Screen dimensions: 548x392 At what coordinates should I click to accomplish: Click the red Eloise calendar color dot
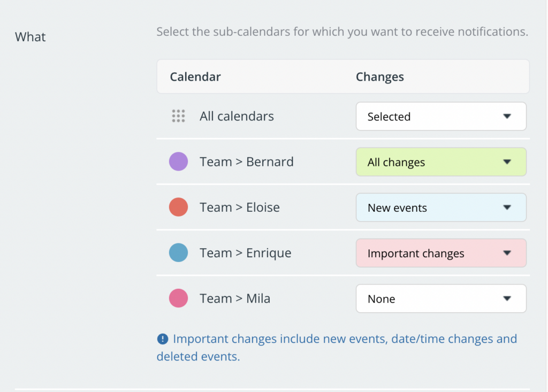point(178,207)
